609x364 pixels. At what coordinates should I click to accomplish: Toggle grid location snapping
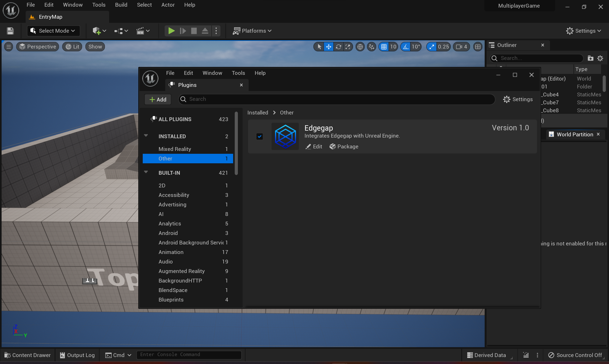384,47
